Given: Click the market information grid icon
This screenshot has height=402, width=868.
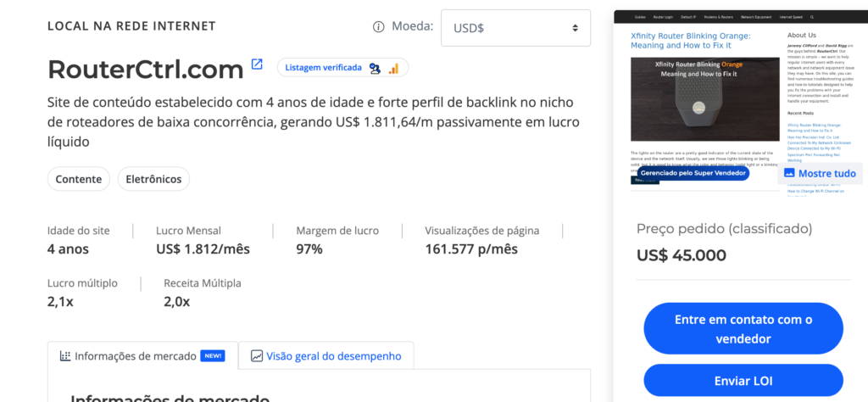Looking at the screenshot, I should click(64, 355).
